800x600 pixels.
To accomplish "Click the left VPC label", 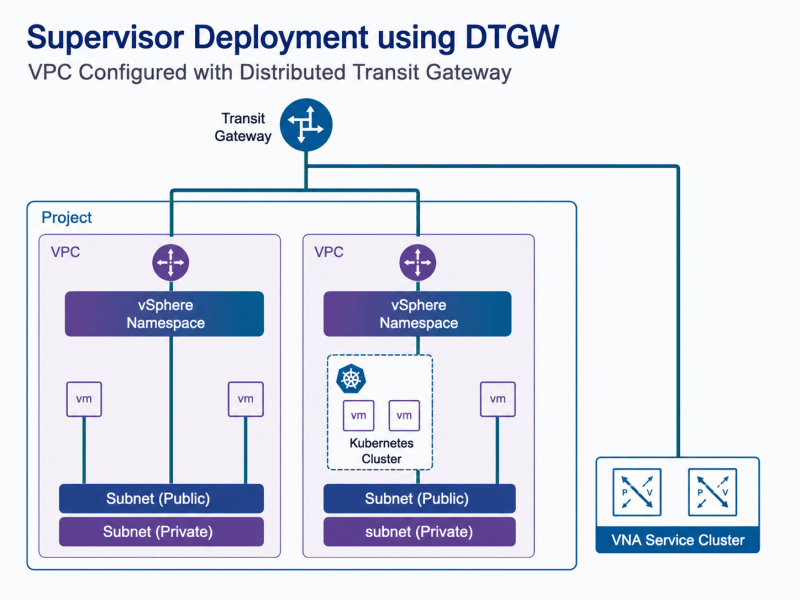I will pyautogui.click(x=65, y=252).
